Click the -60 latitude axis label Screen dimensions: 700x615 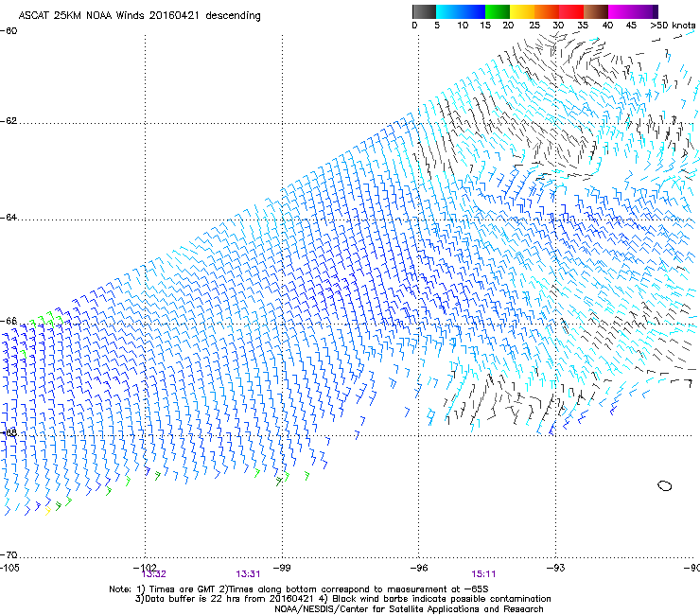(x=9, y=31)
